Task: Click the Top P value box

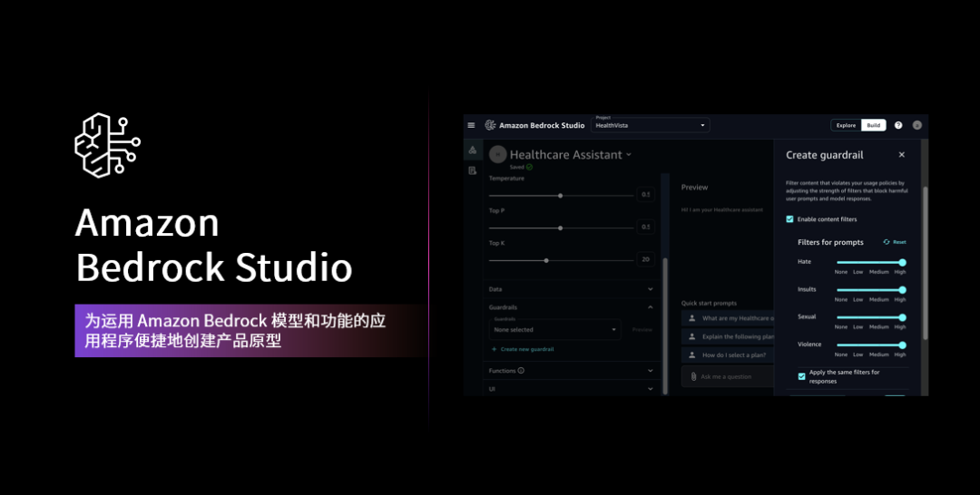Action: coord(646,227)
